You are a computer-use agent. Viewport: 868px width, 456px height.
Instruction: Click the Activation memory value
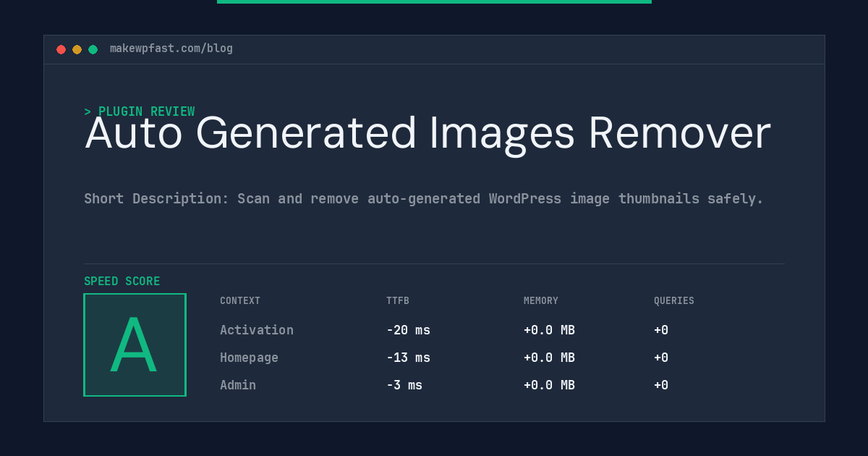[549, 330]
